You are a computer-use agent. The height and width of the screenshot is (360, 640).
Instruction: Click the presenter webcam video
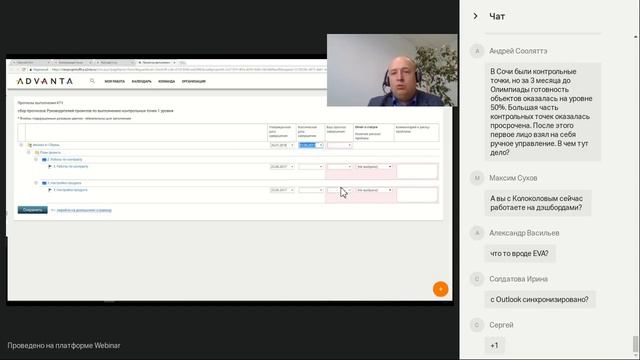(392, 70)
